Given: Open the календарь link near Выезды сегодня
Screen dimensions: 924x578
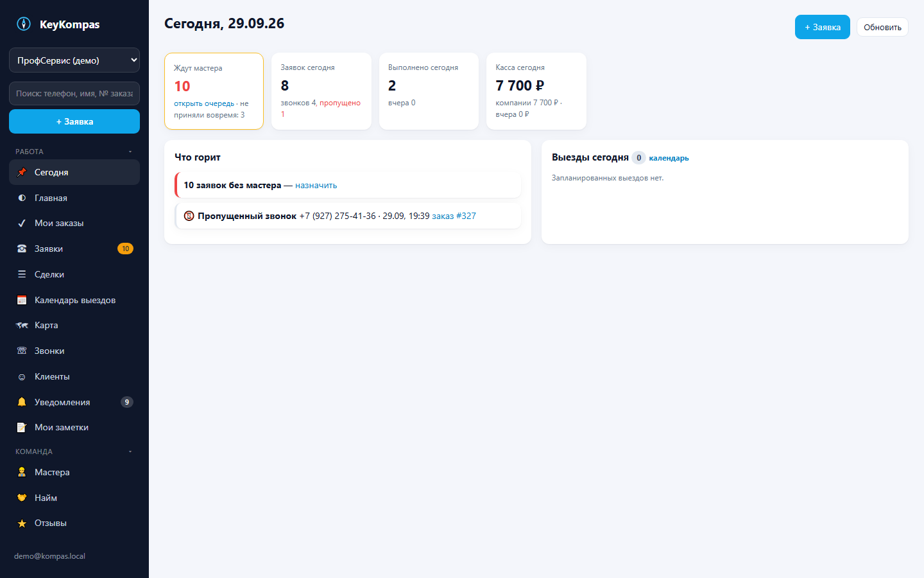Looking at the screenshot, I should (669, 158).
